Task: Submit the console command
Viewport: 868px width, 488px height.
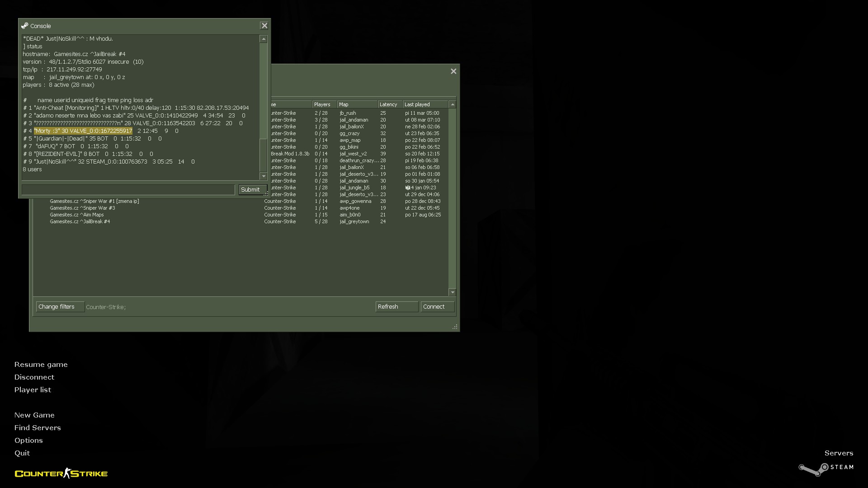Action: tap(252, 190)
